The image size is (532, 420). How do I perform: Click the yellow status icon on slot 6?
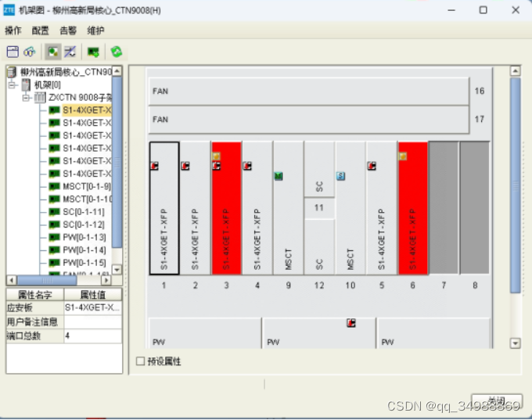click(x=403, y=156)
